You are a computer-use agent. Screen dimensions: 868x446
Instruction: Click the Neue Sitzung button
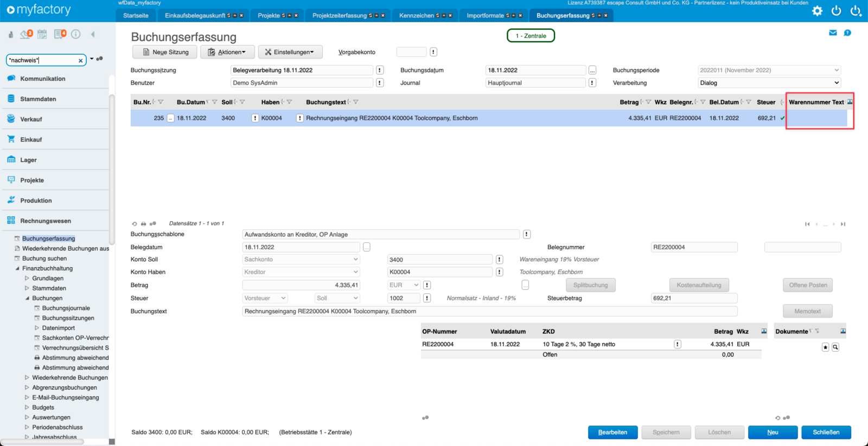pyautogui.click(x=165, y=52)
